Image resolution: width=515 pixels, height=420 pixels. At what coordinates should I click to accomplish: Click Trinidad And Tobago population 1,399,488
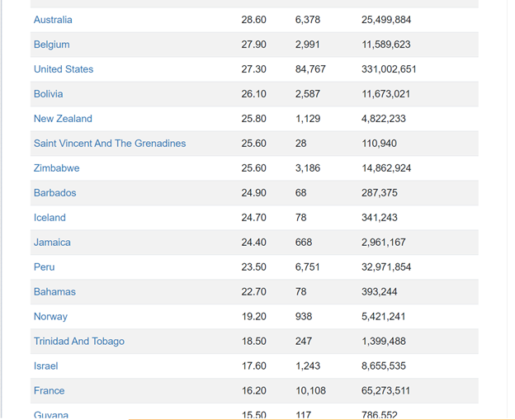tap(384, 341)
